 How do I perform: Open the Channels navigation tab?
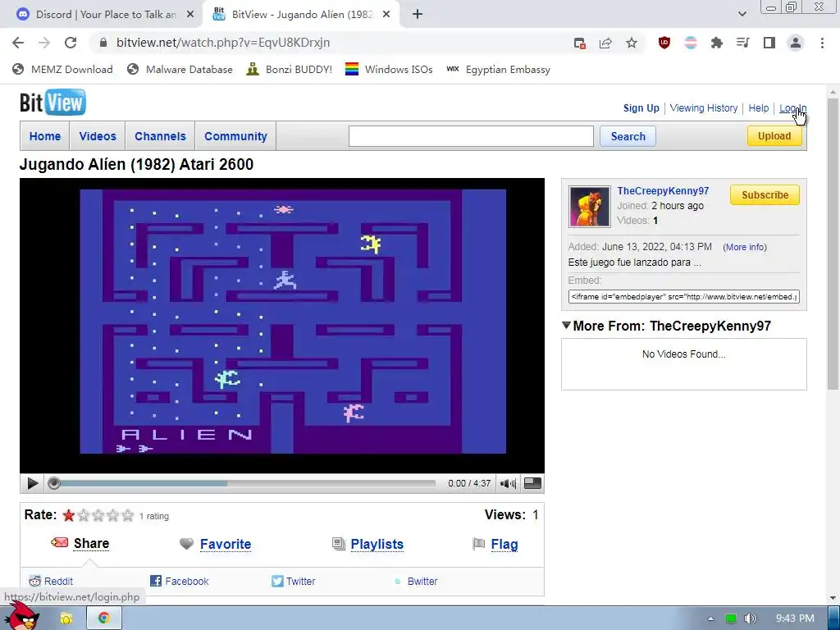click(160, 136)
